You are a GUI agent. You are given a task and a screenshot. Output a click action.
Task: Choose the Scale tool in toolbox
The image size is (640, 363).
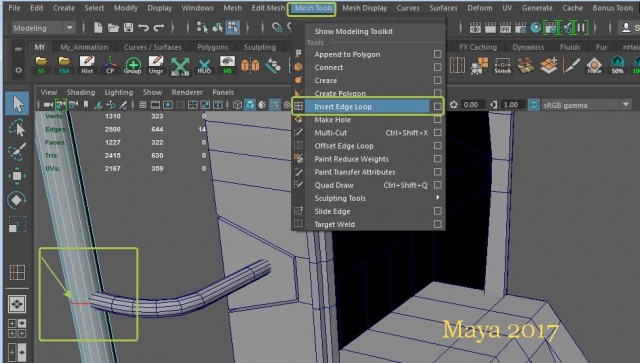[x=17, y=224]
